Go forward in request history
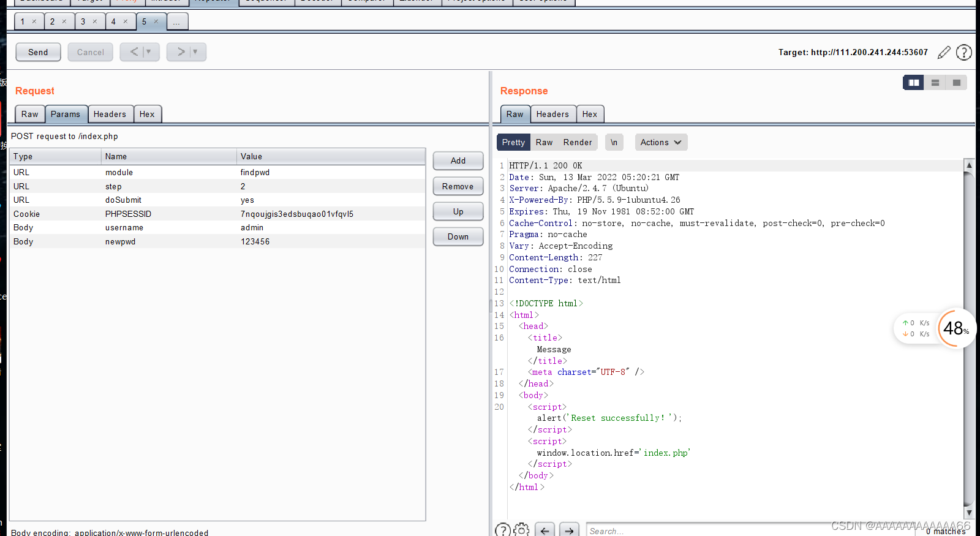Screen dimensions: 980x536 181,52
